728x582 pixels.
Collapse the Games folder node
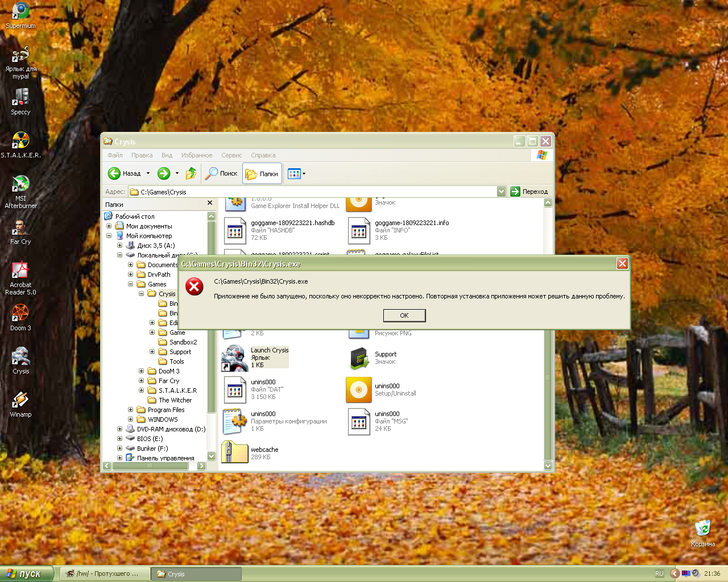(x=130, y=284)
